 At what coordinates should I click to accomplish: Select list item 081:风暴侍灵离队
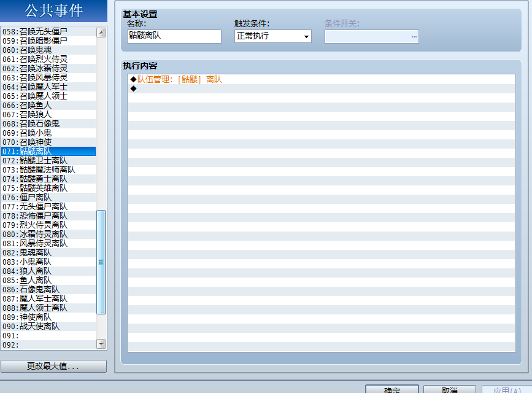[x=48, y=243]
